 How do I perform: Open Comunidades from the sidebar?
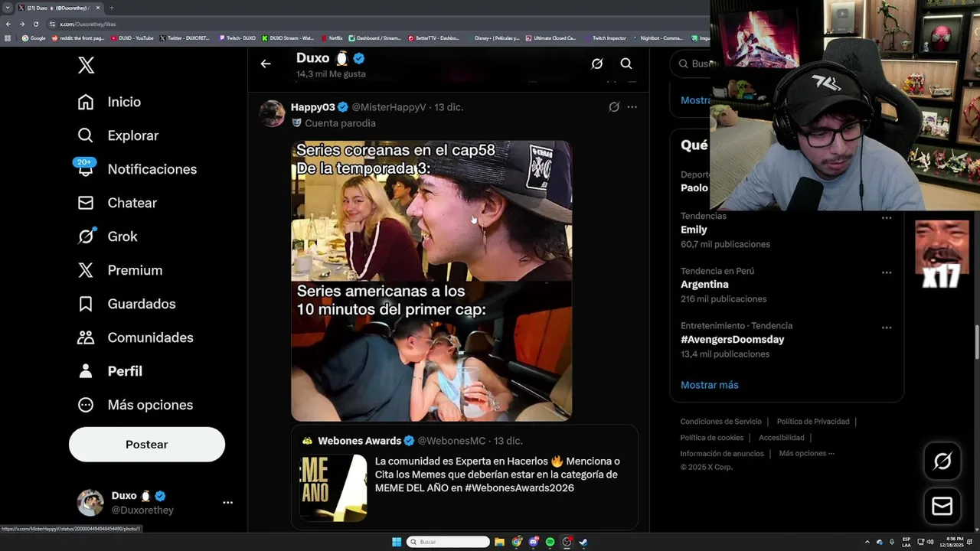(x=136, y=337)
